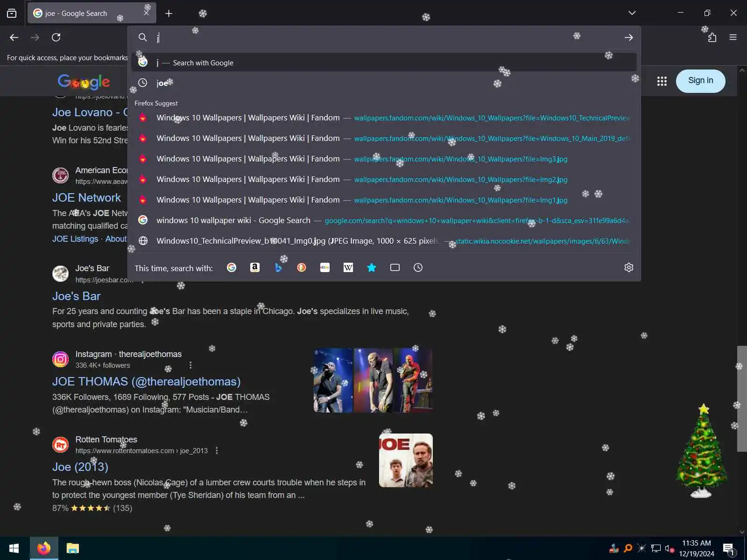Search this time with eBay icon

click(325, 267)
